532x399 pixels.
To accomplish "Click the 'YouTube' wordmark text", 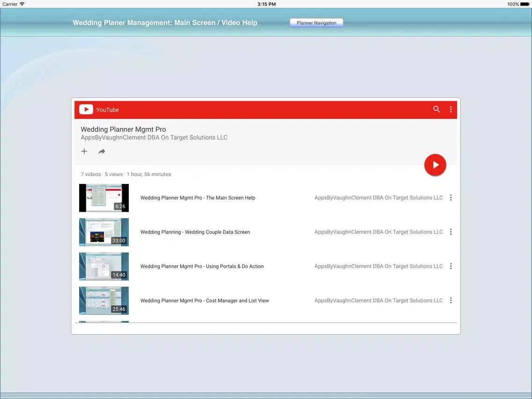I will coord(107,110).
